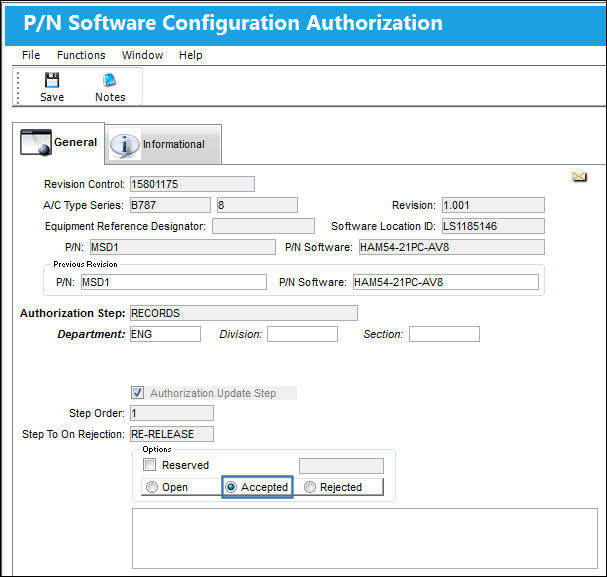Click the General tab window icon
This screenshot has width=607, height=577.
coord(36,142)
